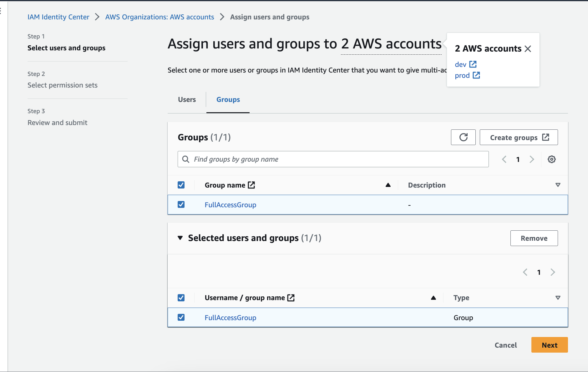This screenshot has height=372, width=588.
Task: Click external link icon in Group name header
Action: 251,184
